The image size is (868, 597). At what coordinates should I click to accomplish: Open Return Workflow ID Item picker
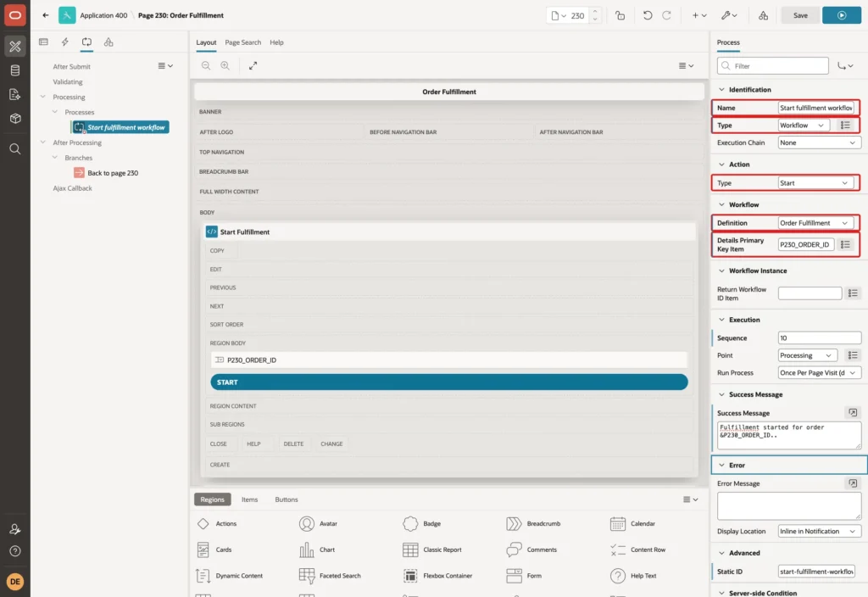[853, 293]
